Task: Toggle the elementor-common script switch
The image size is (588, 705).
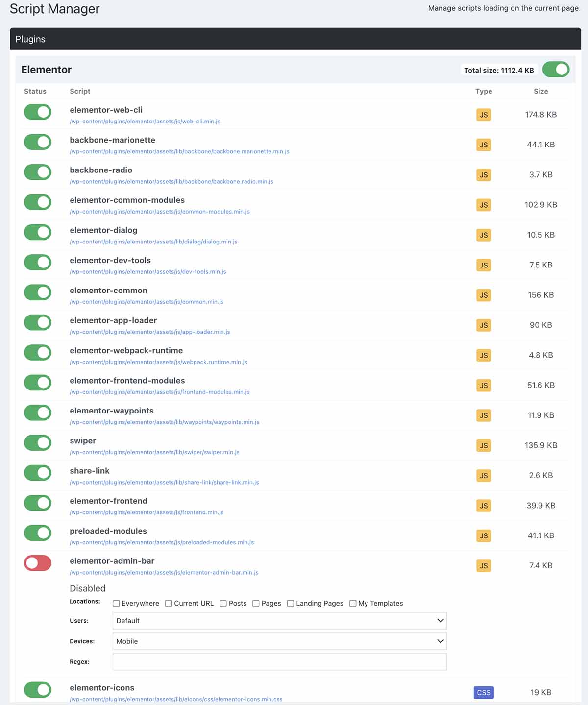Action: click(38, 292)
